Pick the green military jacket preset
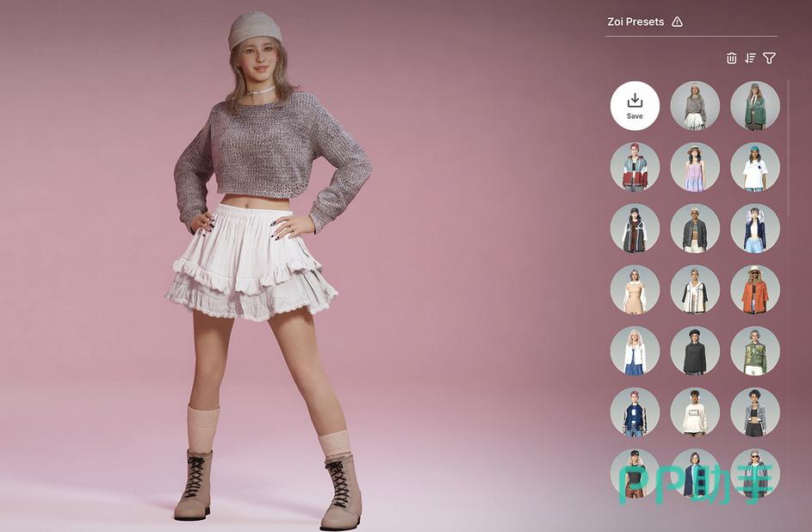This screenshot has height=532, width=812. coord(755,350)
